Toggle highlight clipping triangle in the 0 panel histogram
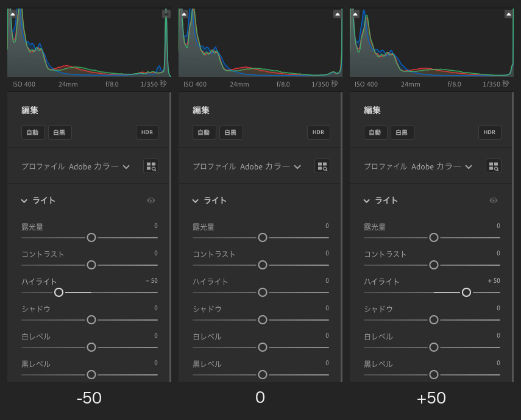 coord(337,14)
